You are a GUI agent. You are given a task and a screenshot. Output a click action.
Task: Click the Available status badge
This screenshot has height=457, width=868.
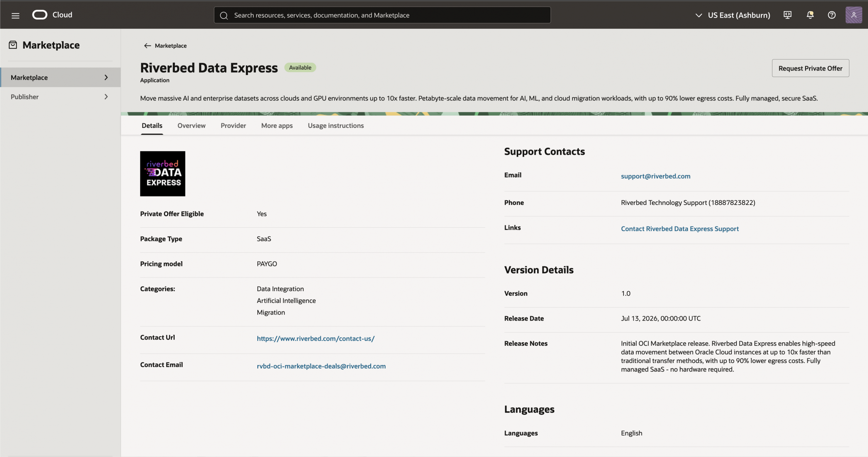(300, 68)
